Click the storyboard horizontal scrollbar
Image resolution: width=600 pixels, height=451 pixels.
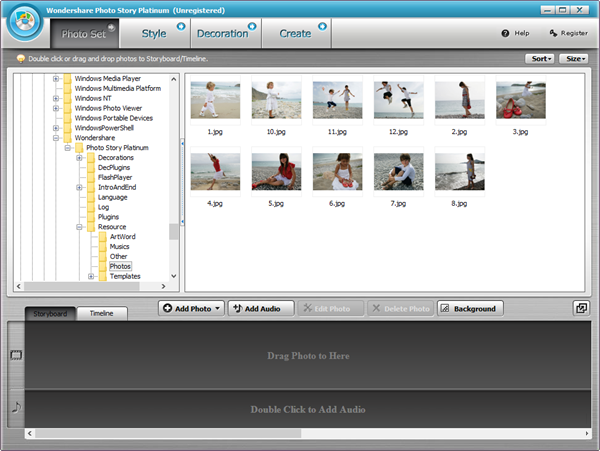300,433
